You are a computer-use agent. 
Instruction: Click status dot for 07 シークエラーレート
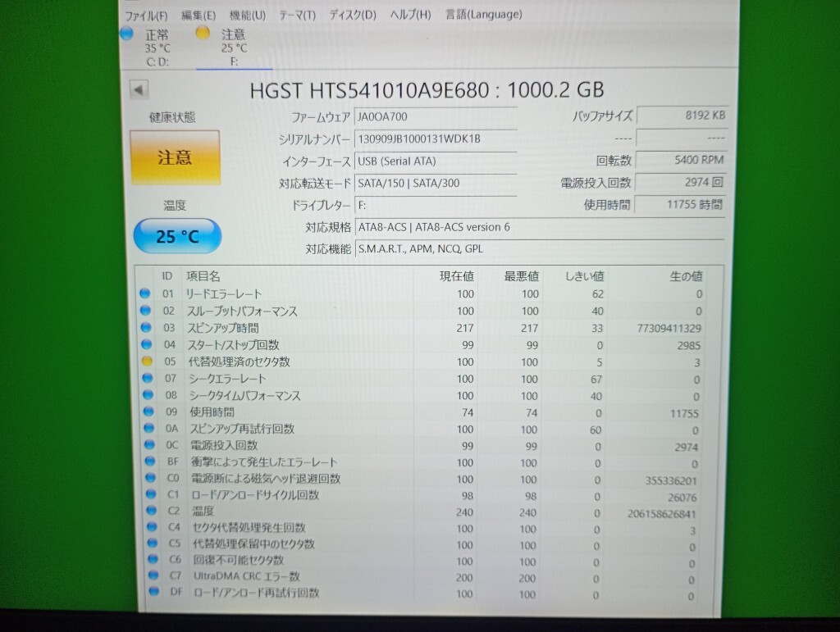148,378
